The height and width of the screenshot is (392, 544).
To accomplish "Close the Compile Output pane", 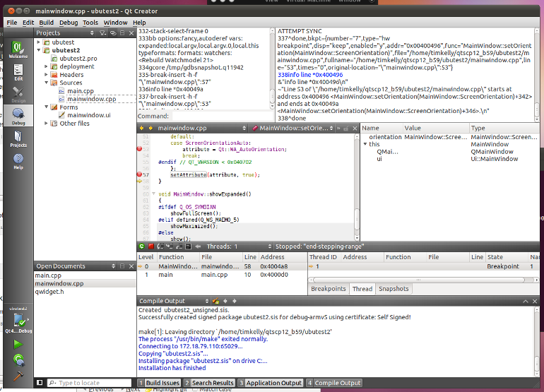I will click(x=535, y=301).
